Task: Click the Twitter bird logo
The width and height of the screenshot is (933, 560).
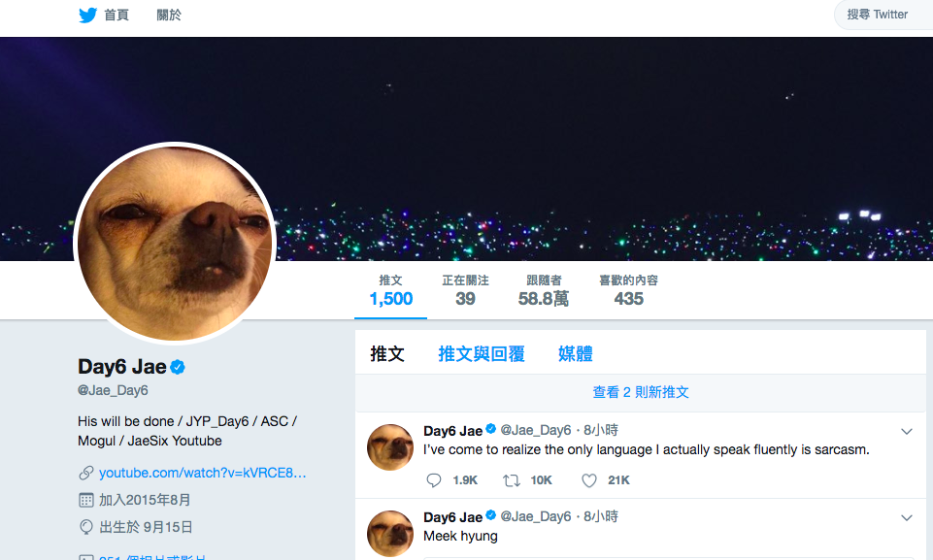Action: [87, 15]
